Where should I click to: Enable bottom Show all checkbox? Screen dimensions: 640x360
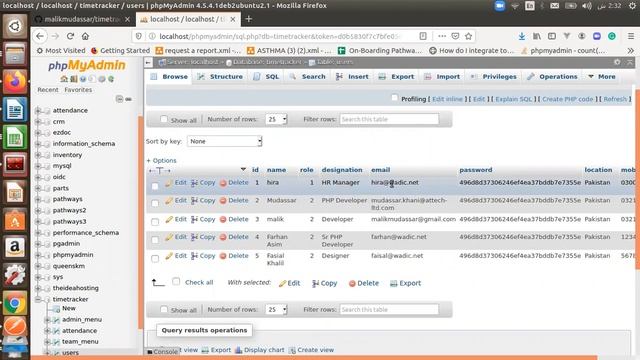tap(164, 309)
